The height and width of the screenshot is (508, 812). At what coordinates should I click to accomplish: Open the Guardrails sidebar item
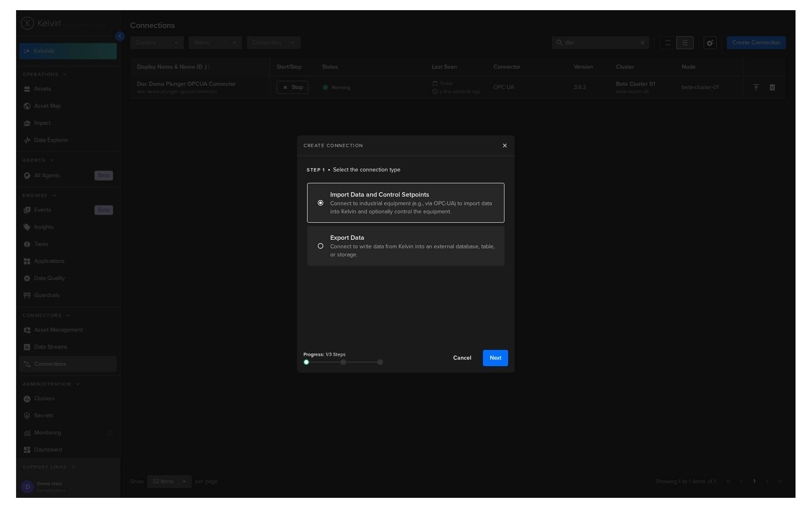pos(68,295)
